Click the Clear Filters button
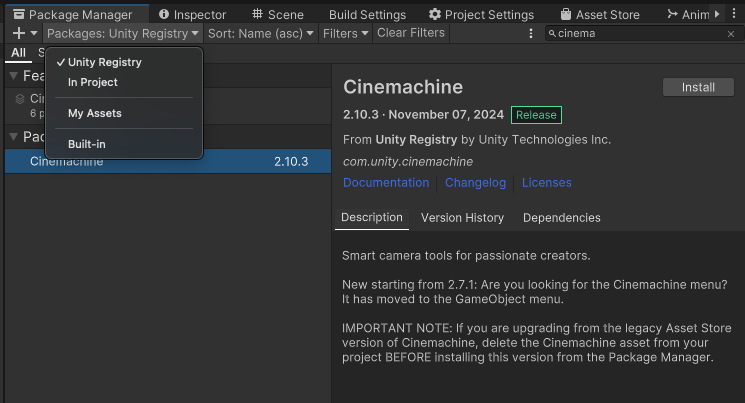 point(411,33)
